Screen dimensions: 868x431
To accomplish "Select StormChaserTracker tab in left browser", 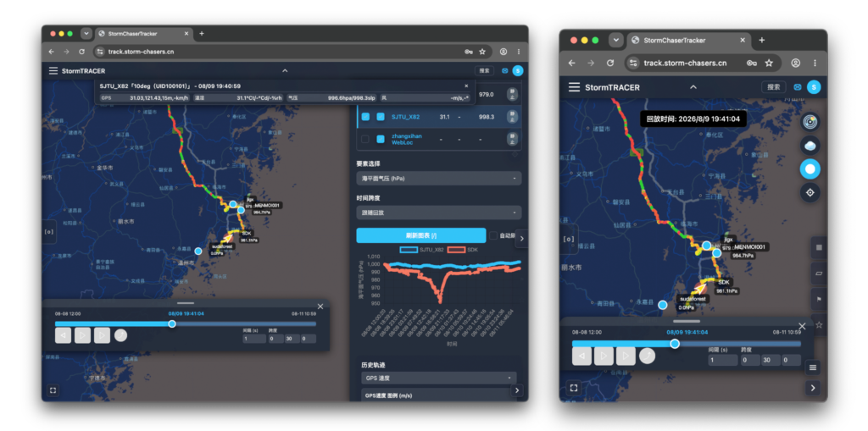I will pos(142,34).
